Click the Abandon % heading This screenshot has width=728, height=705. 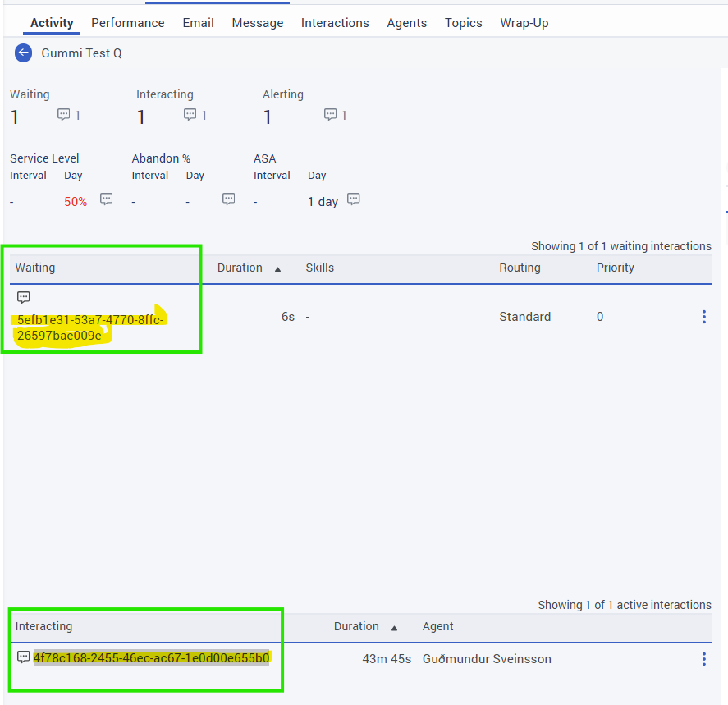pos(161,158)
